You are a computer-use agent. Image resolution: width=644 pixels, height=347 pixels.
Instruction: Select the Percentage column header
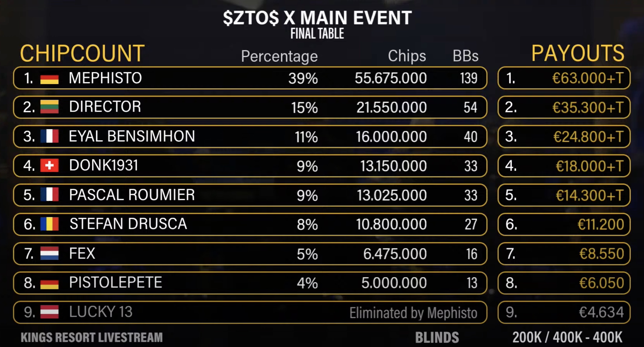click(x=279, y=56)
